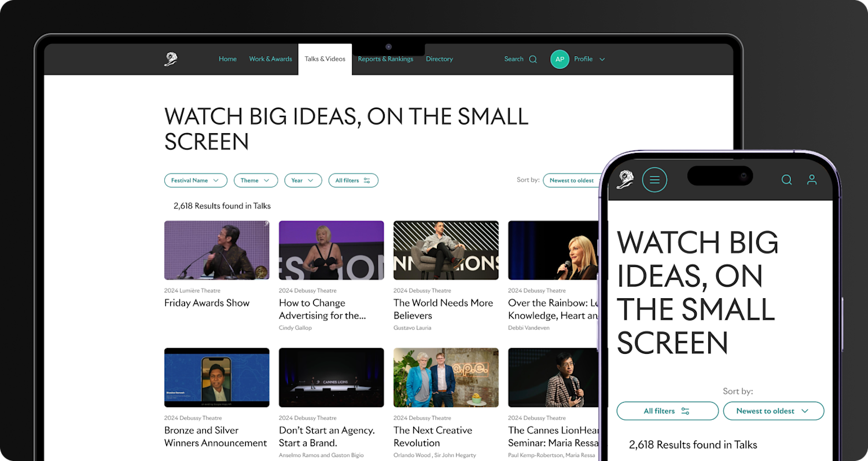
Task: Select the Talks & Videos tab
Action: [x=325, y=59]
